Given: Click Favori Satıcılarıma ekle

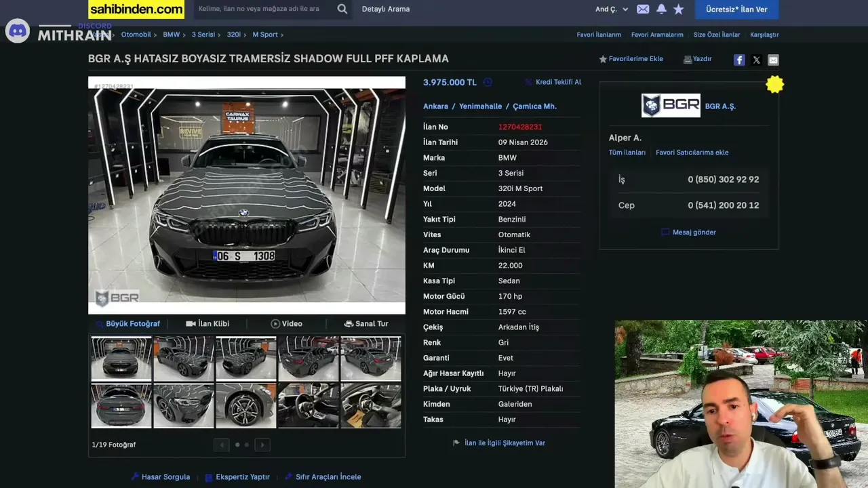Looking at the screenshot, I should 692,152.
